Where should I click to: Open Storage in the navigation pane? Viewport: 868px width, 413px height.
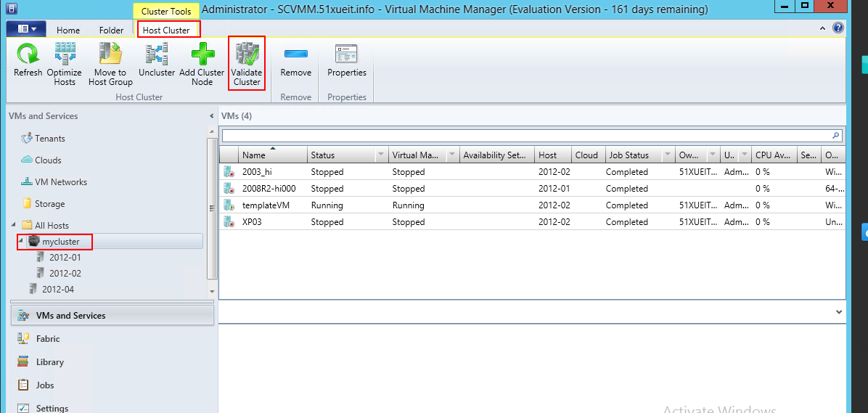[x=43, y=204]
